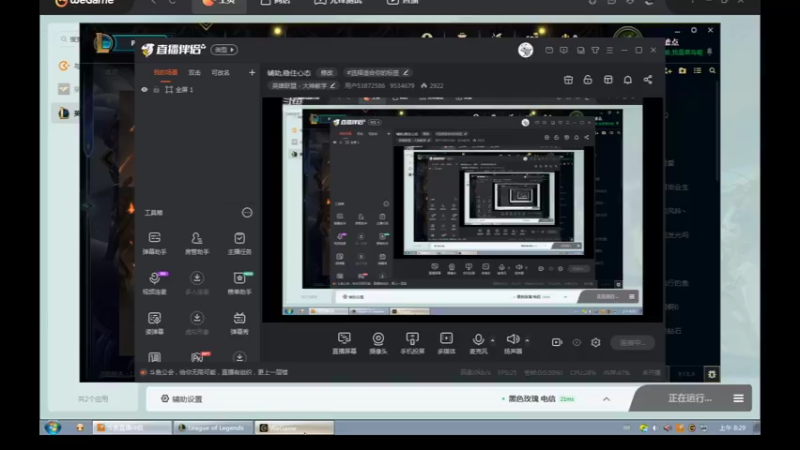Click the first taskbar app beside Start button

click(x=80, y=428)
